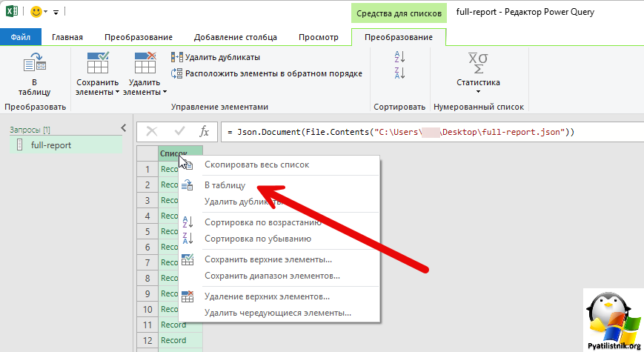
Task: Click the cancel X button in formula bar
Action: pos(152,131)
